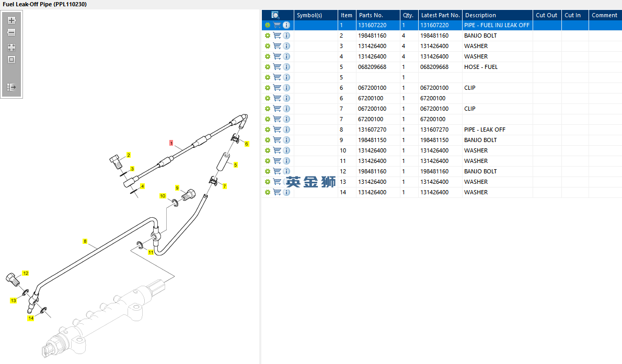The image size is (622, 364).
Task: Open info for BANJO BOLT item 2
Action: coord(286,36)
